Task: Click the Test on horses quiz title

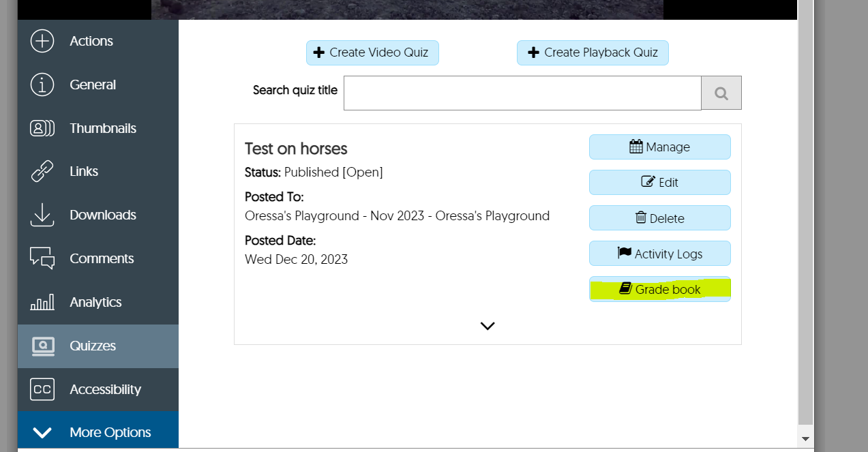Action: coord(296,149)
